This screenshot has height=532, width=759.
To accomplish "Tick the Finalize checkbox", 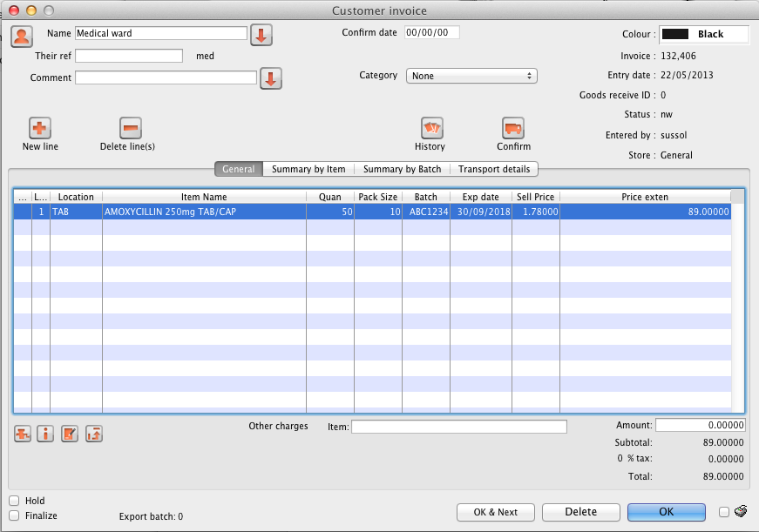I will point(14,515).
